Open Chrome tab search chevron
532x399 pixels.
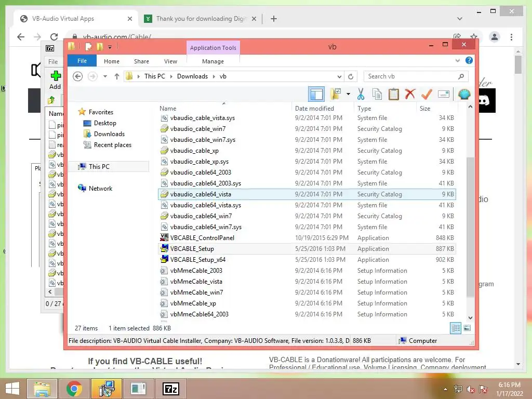coord(459,19)
